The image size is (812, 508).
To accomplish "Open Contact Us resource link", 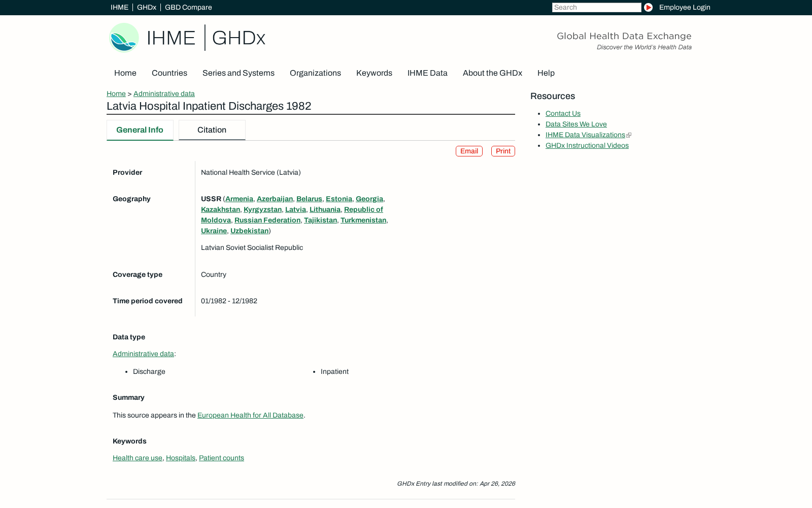I will pyautogui.click(x=563, y=114).
